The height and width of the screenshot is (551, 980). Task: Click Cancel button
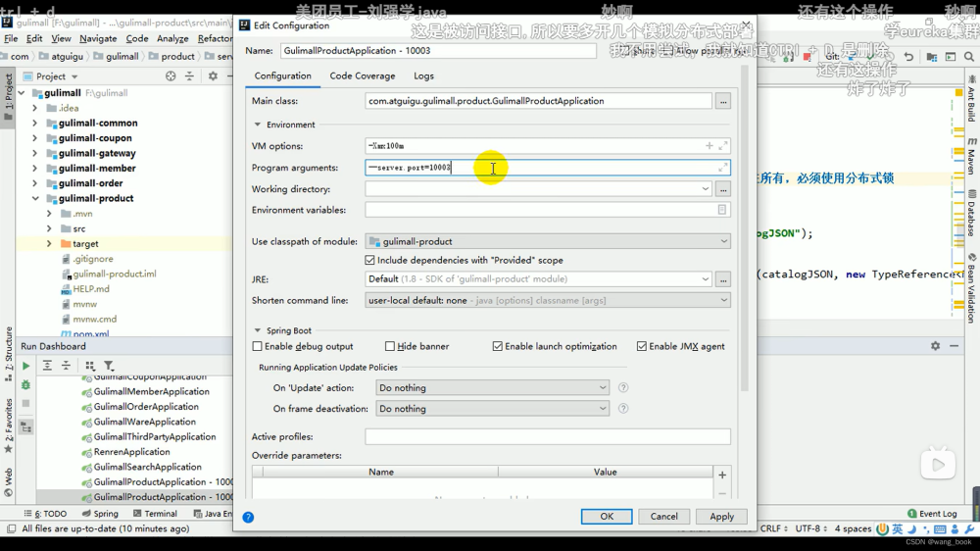(663, 517)
